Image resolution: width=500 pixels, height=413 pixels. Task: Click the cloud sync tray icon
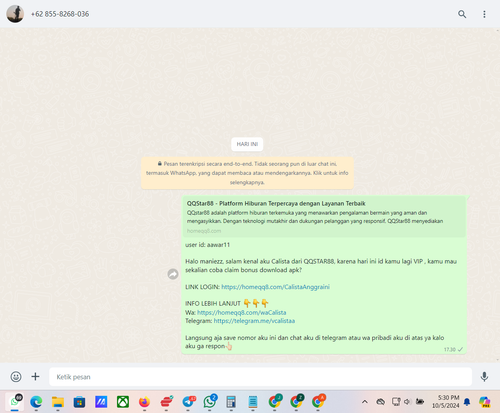pos(381,402)
